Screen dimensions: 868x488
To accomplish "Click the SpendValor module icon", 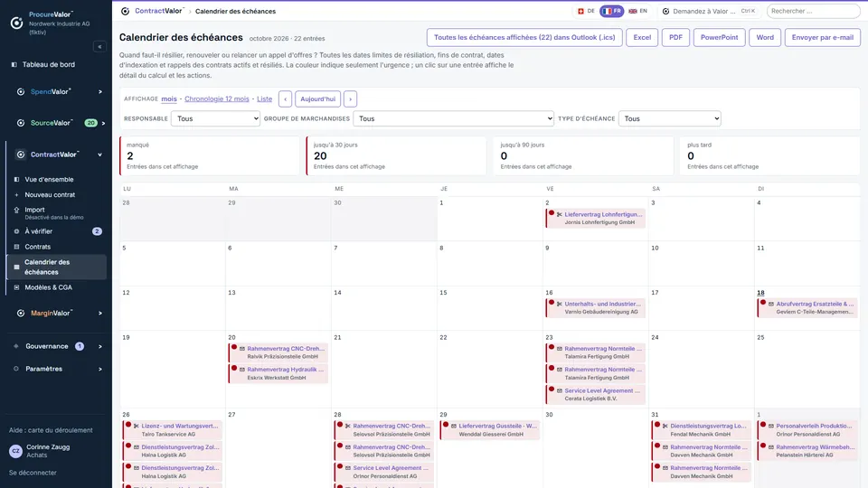I will [x=21, y=92].
